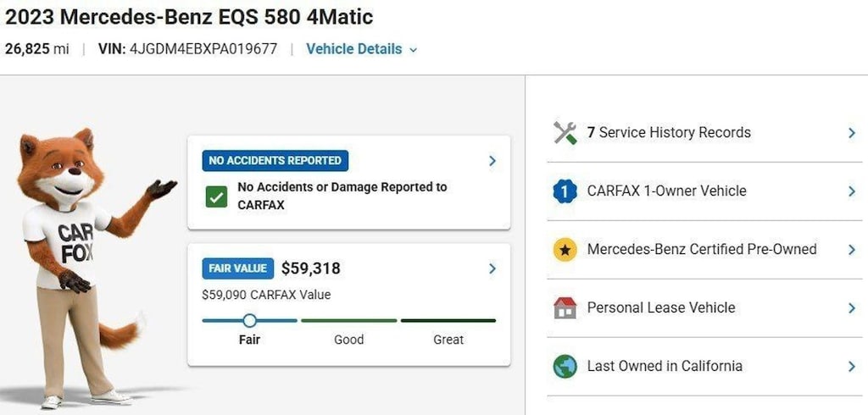This screenshot has height=415, width=868.
Task: Click the $59,090 CARFAX Value text
Action: coord(266,295)
